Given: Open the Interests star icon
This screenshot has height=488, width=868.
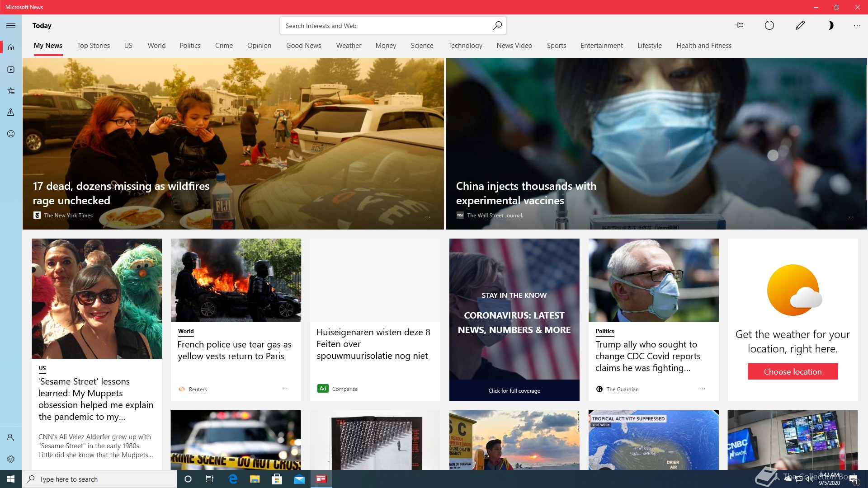Looking at the screenshot, I should [11, 91].
